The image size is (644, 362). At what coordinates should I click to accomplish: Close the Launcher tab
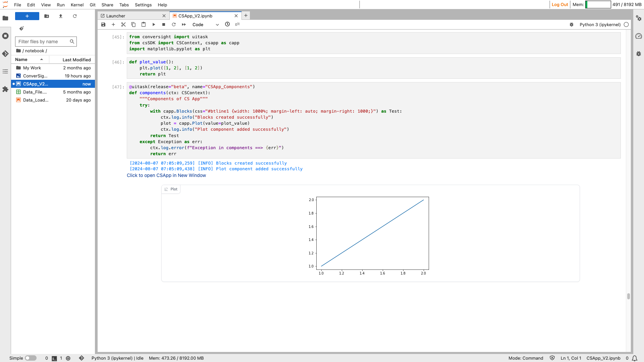point(164,16)
